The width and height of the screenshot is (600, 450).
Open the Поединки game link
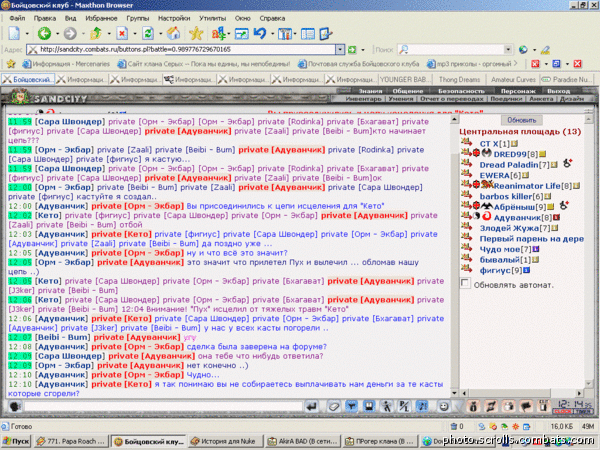click(x=506, y=99)
